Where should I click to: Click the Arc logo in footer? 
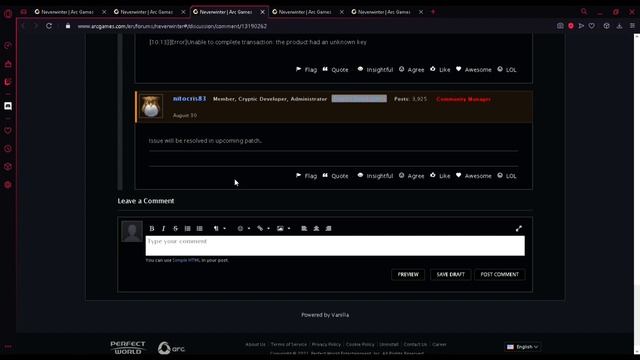(x=171, y=348)
